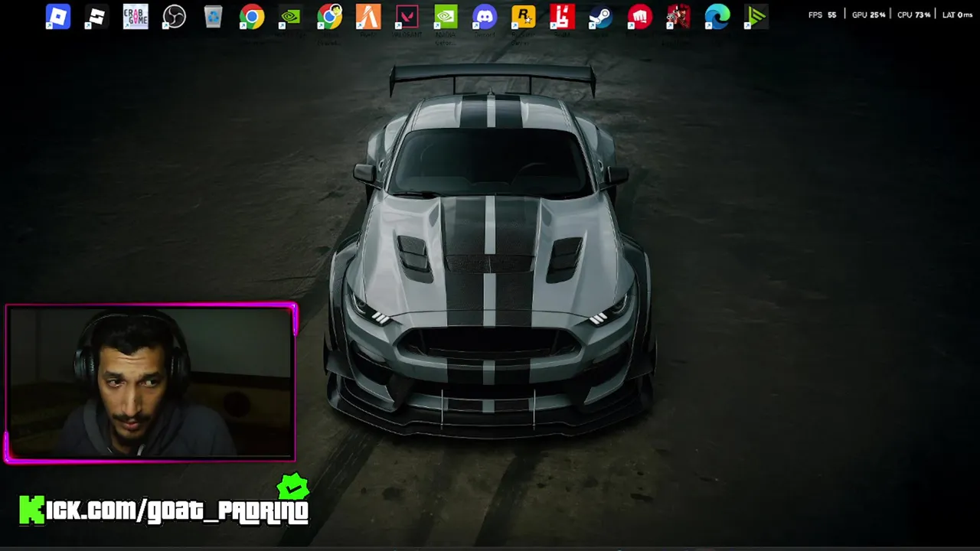Open the Riot Client fist icon
Viewport: 980px width, 551px height.
640,17
